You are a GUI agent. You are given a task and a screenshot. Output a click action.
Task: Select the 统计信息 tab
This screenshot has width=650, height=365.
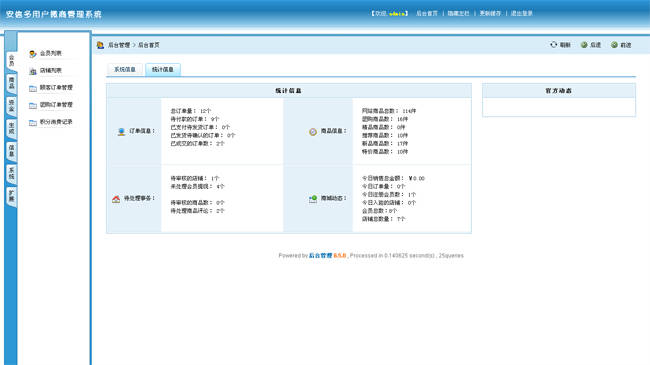click(x=162, y=69)
